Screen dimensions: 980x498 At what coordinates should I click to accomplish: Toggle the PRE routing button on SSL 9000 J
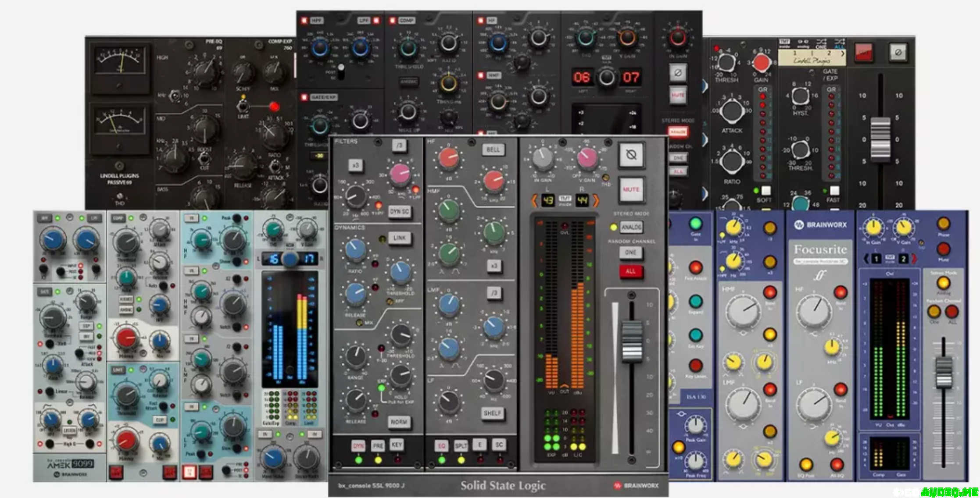[378, 446]
